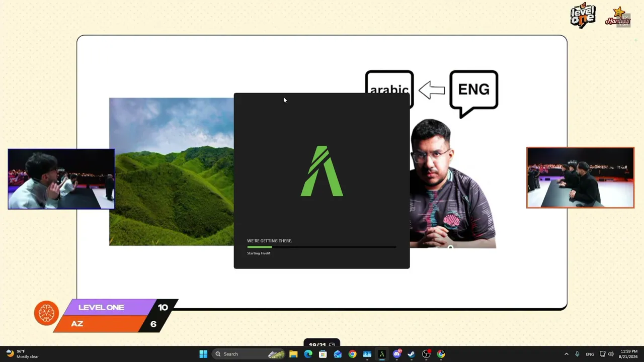
Task: Click the ENG speech bubble
Action: [x=474, y=94]
